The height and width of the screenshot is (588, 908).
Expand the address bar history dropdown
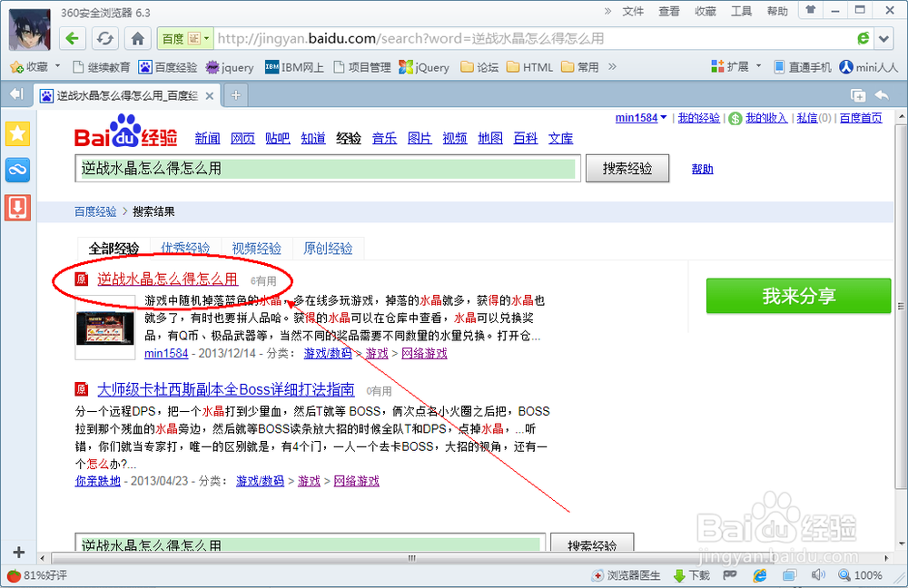coord(882,39)
